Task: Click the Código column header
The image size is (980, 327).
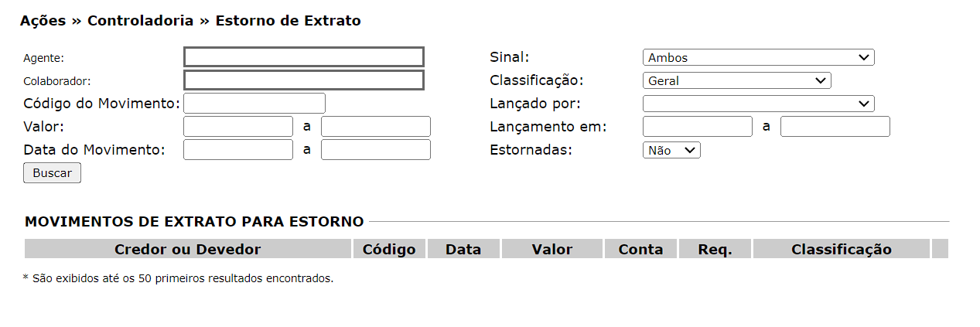Action: coord(389,249)
